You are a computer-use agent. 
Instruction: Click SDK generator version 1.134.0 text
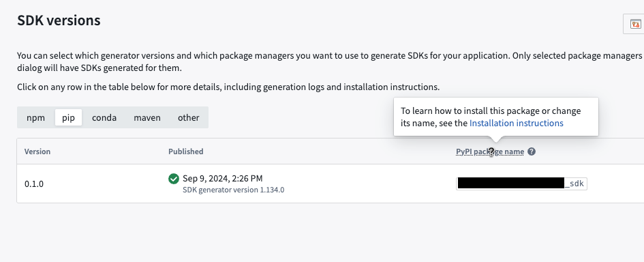[x=233, y=190]
